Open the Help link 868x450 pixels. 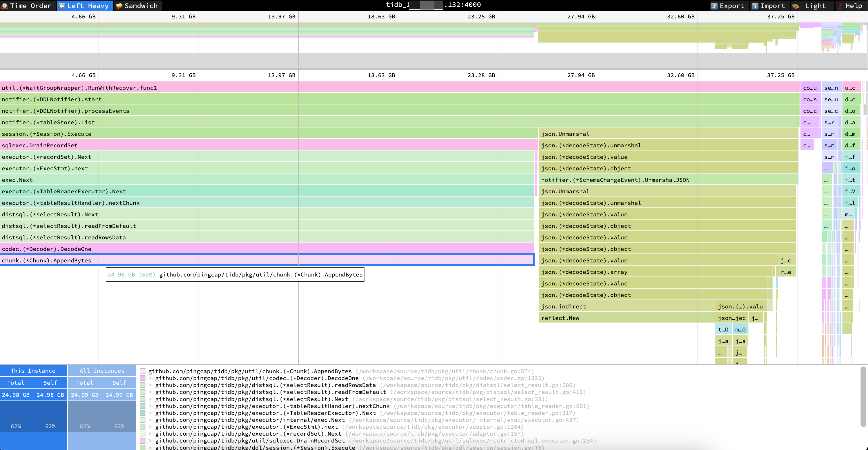pyautogui.click(x=851, y=6)
